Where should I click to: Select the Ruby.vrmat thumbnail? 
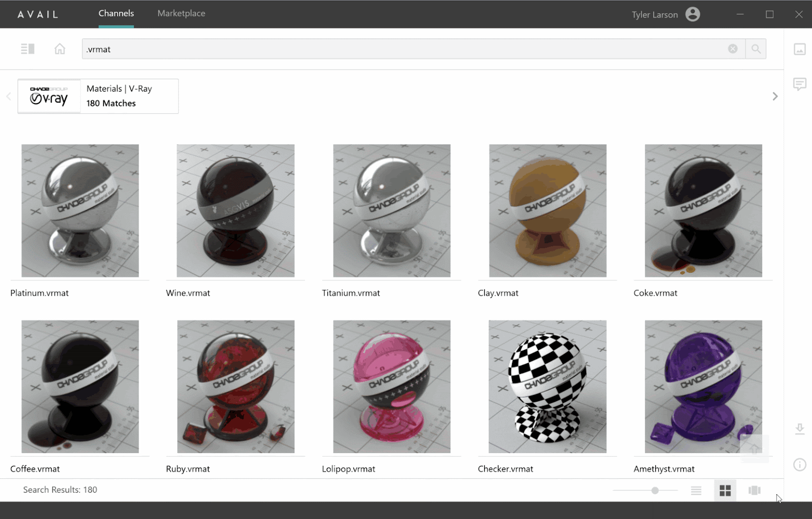coord(235,386)
